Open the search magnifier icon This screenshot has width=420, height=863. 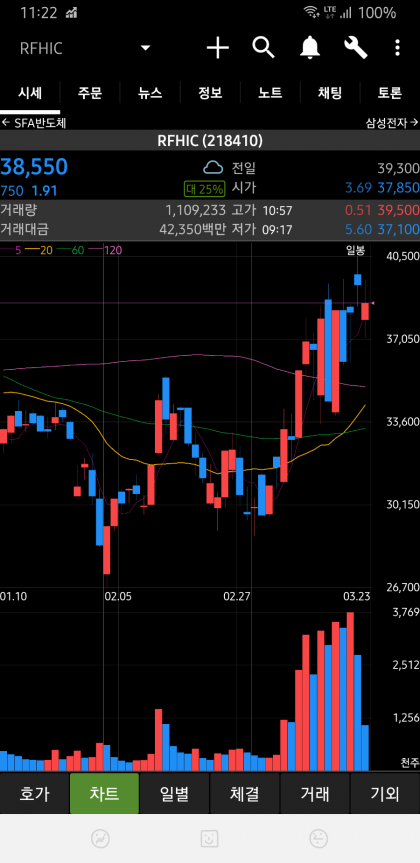coord(264,48)
